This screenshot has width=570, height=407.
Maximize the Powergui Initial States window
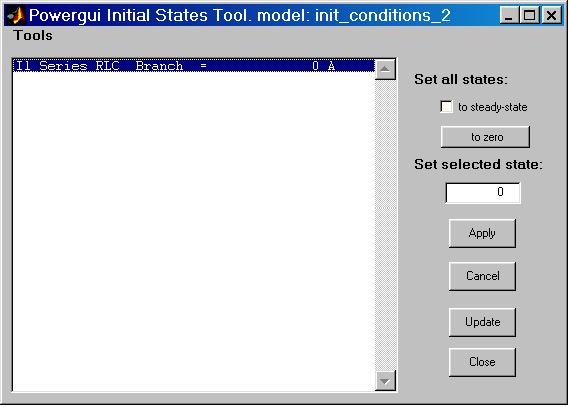click(x=530, y=16)
